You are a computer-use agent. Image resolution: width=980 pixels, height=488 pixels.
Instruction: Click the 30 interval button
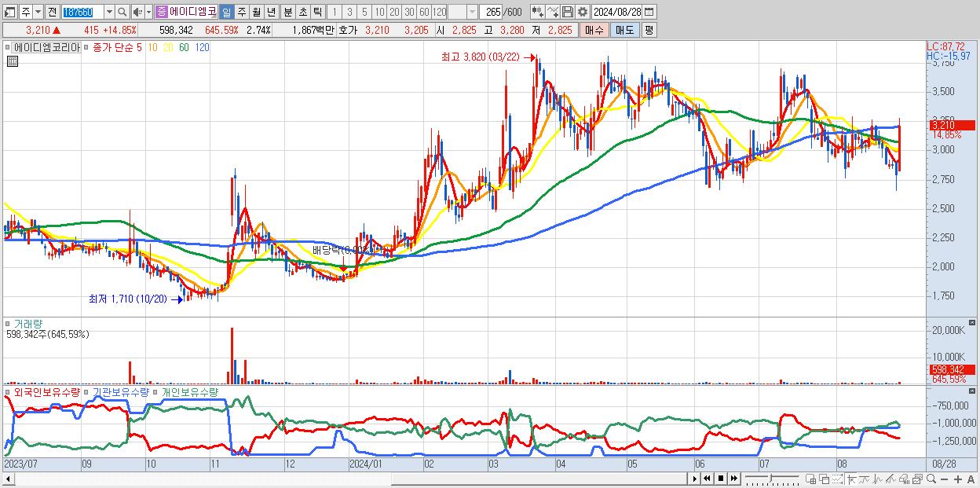pyautogui.click(x=409, y=12)
